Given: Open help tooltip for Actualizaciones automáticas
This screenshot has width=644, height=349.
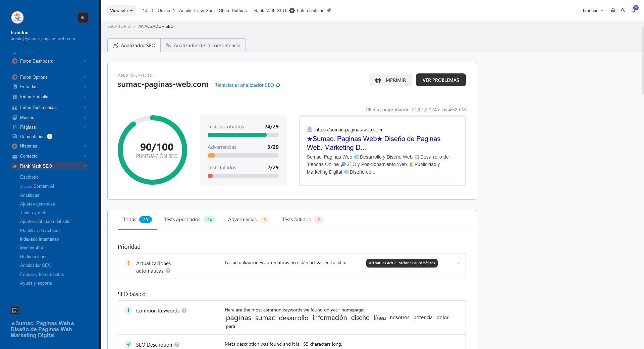Looking at the screenshot, I should (x=168, y=271).
